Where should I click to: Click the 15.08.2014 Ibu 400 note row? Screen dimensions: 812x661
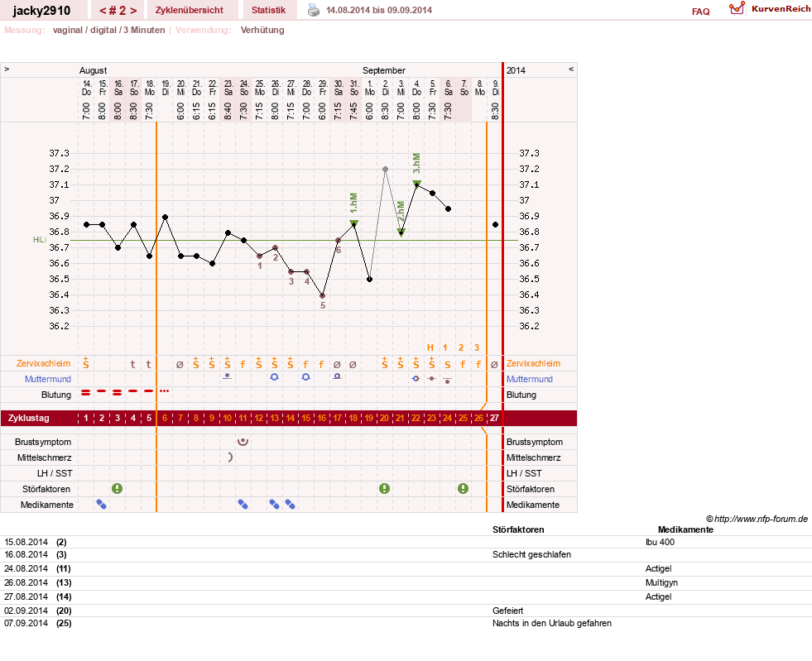[x=406, y=542]
